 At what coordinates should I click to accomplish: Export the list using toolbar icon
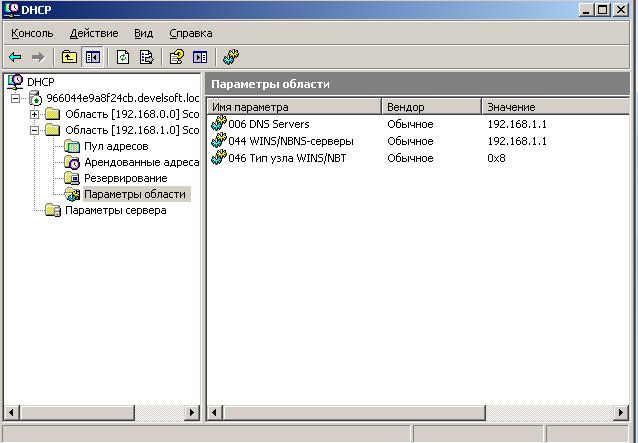(x=146, y=57)
